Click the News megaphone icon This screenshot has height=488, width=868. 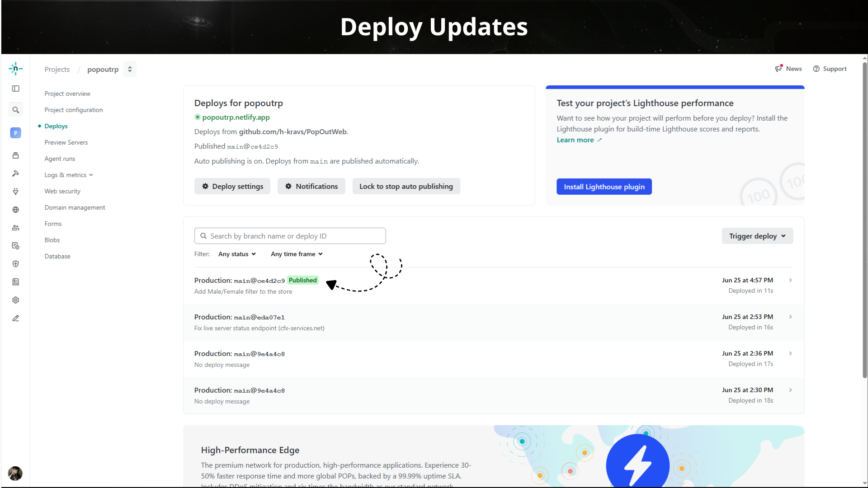778,69
